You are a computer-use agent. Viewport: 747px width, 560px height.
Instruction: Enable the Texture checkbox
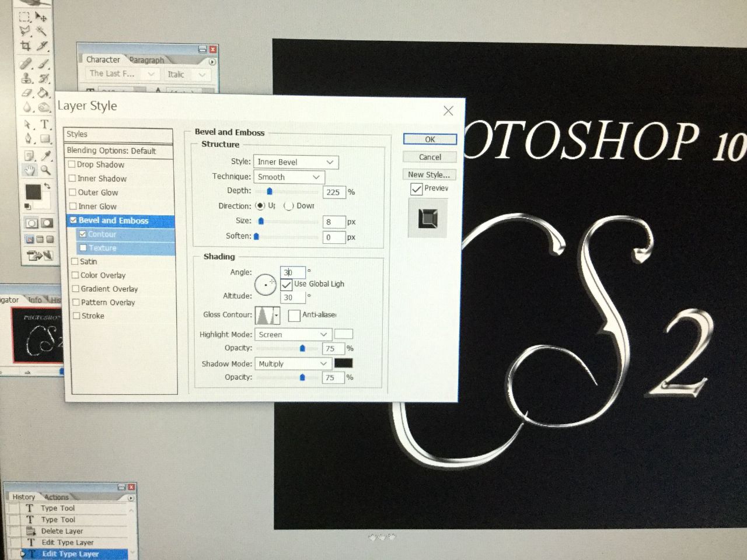(x=83, y=248)
